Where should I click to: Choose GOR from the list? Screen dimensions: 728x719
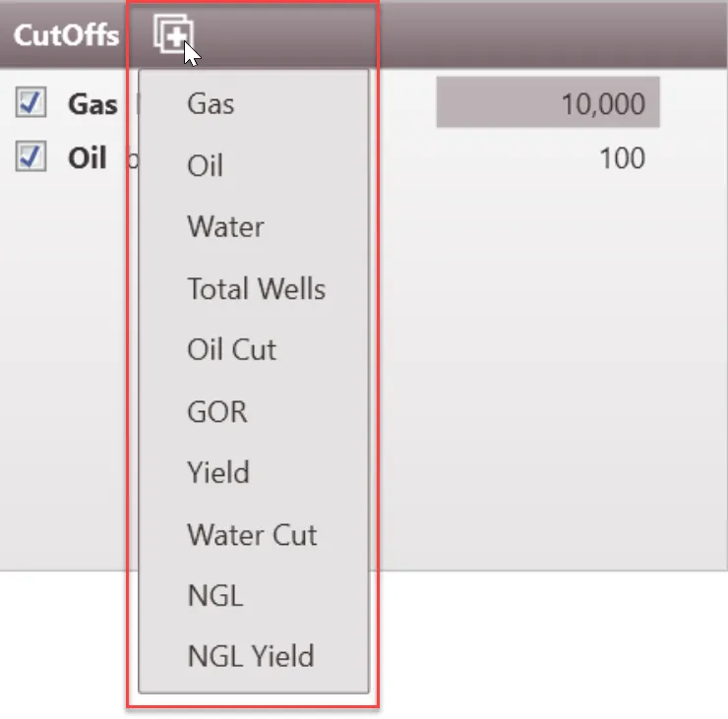point(216,411)
